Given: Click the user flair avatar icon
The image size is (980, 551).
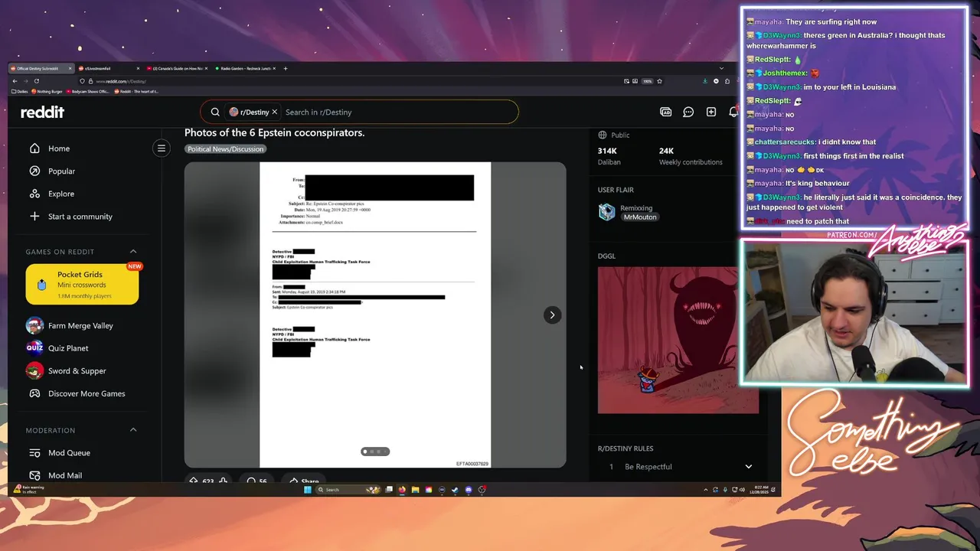Looking at the screenshot, I should [x=607, y=212].
